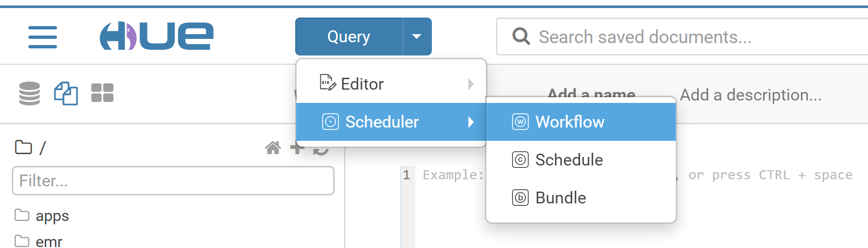Screen dimensions: 868x248
Task: Go to the home directory icon
Action: [273, 148]
